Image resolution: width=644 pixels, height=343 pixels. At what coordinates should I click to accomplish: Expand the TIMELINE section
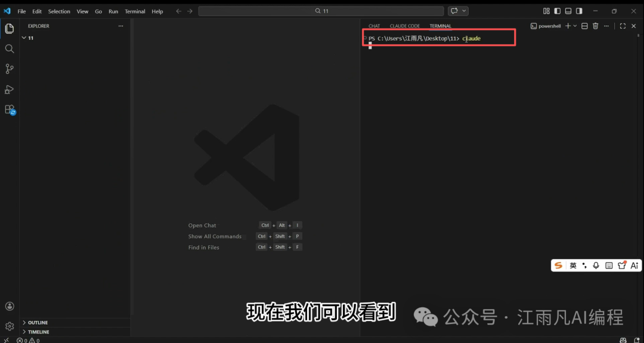75,332
